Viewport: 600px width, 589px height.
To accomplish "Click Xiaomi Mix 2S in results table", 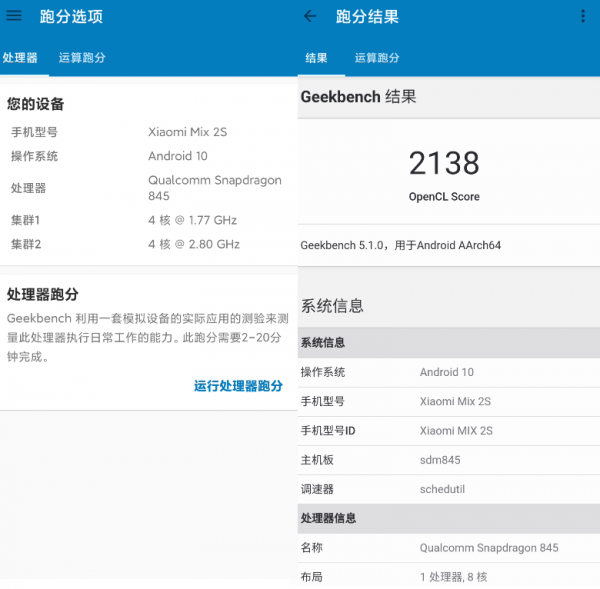I will point(455,401).
